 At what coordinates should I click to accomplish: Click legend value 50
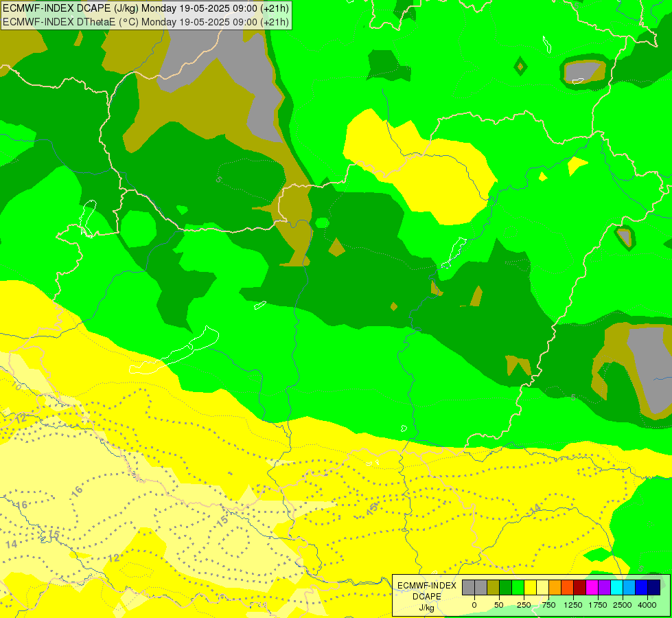click(499, 605)
